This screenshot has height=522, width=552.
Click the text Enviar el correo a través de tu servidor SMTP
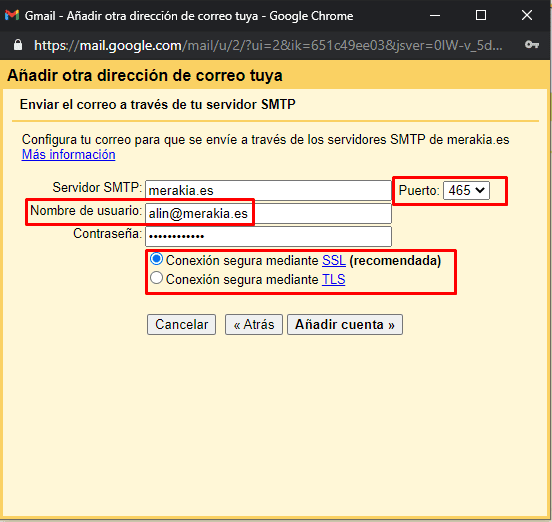(x=157, y=105)
